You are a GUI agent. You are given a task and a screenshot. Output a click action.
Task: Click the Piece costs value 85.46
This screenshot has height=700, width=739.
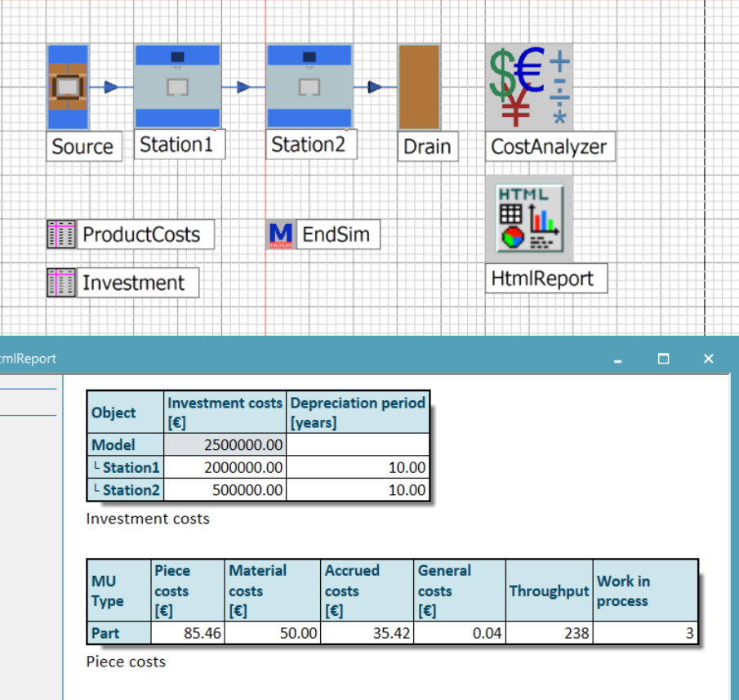(188, 633)
